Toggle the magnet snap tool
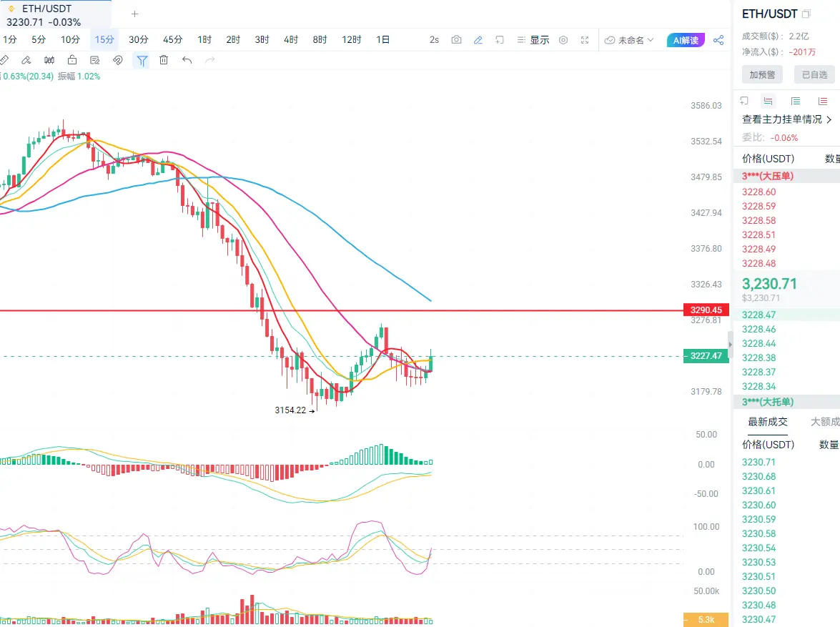The width and height of the screenshot is (840, 627). (x=118, y=60)
